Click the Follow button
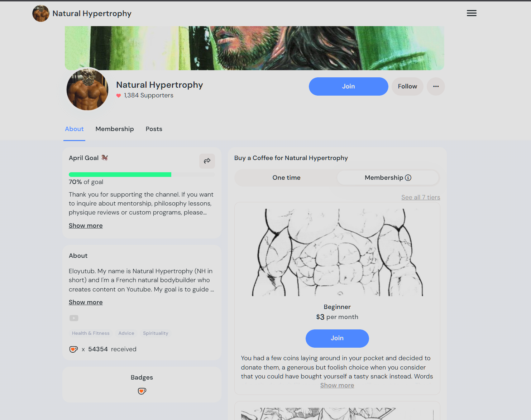This screenshot has height=420, width=531. [x=407, y=86]
